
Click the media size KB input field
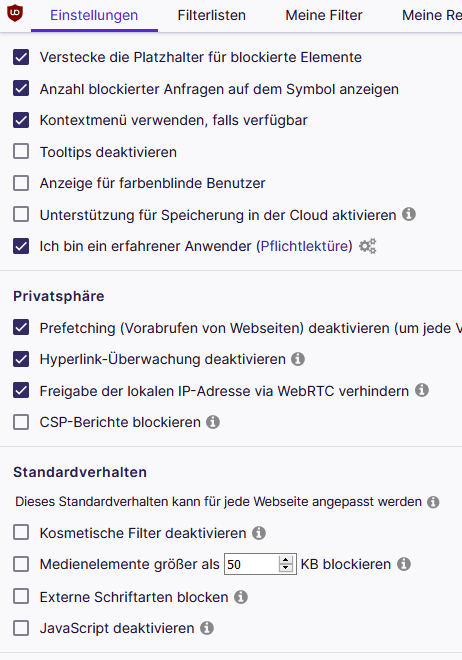point(252,564)
